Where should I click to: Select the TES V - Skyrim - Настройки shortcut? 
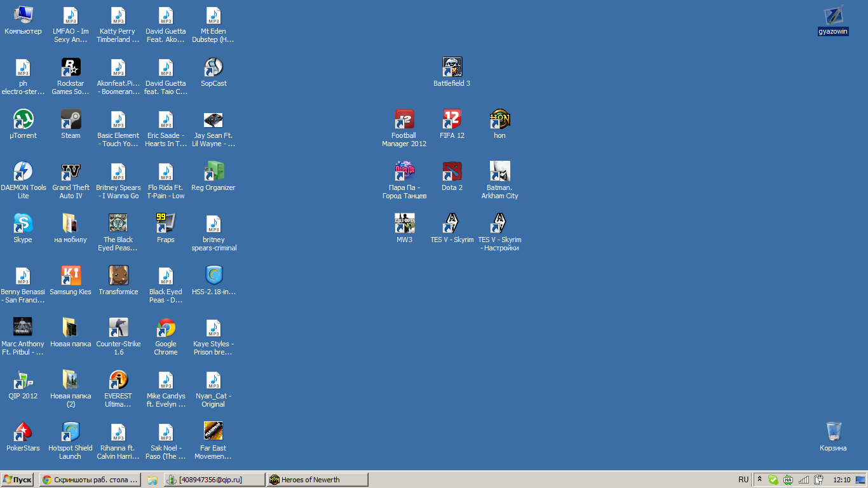tap(499, 233)
